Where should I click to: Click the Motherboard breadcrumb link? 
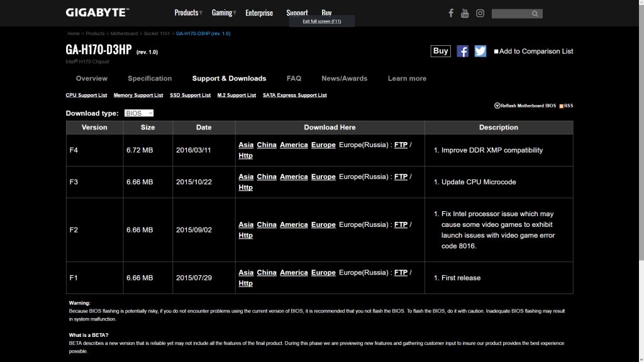(124, 34)
